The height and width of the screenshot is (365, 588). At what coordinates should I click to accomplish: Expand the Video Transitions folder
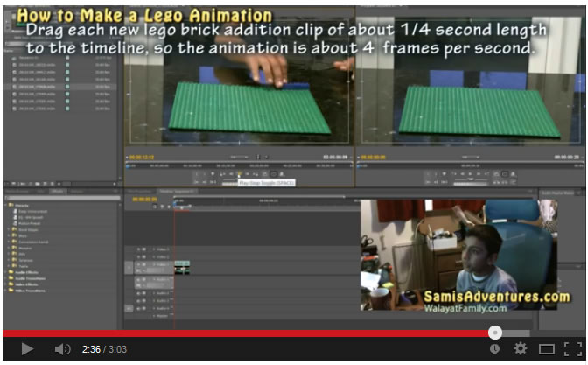pos(26,291)
